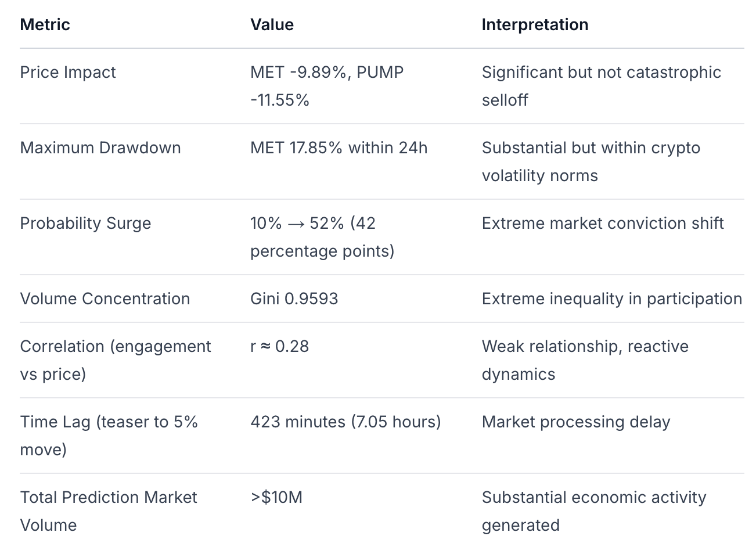Click the r ≈ 0.28 value
Image resolution: width=756 pixels, height=554 pixels.
coord(279,346)
